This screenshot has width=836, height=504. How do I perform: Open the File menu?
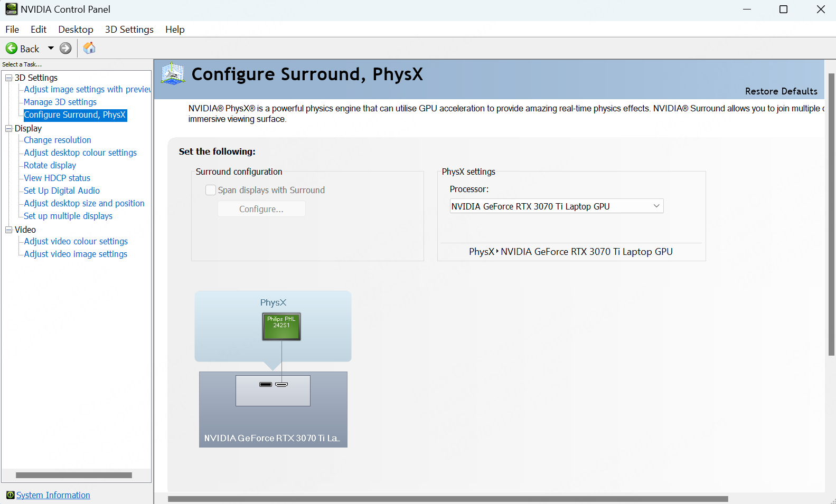pos(12,30)
